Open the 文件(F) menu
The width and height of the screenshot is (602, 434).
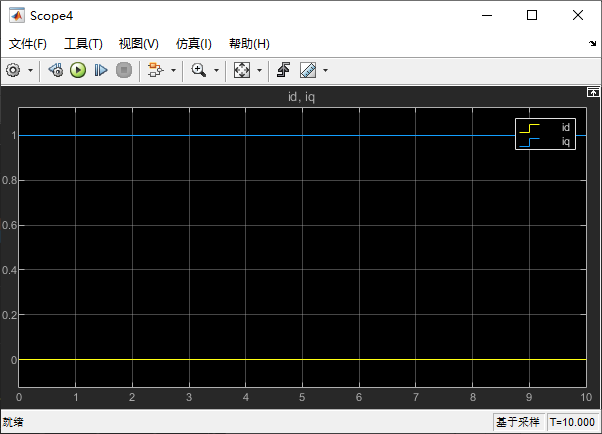pos(28,44)
